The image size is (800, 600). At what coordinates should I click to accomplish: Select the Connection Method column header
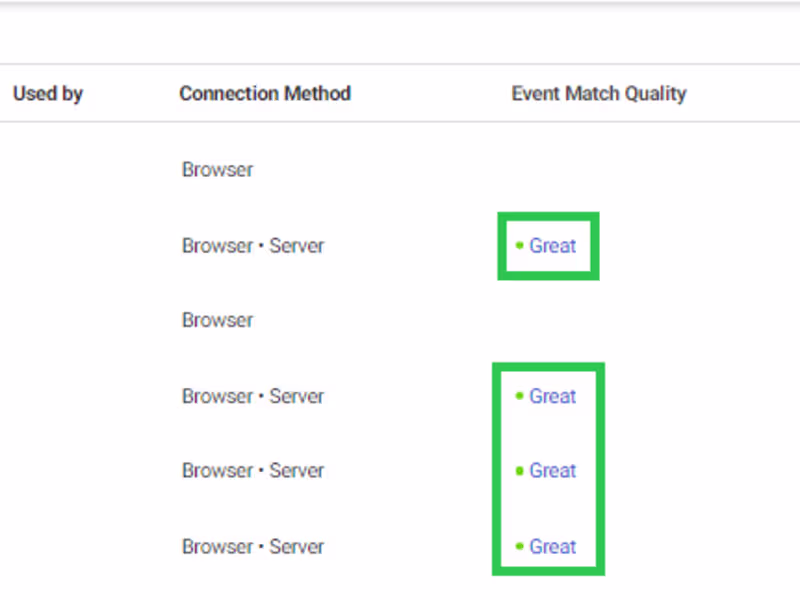coord(265,94)
